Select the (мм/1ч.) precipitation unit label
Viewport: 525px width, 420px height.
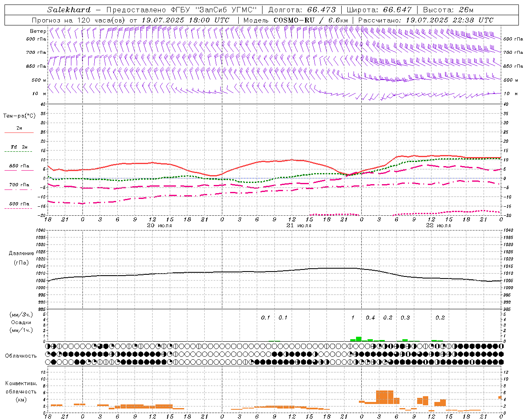pyautogui.click(x=21, y=330)
